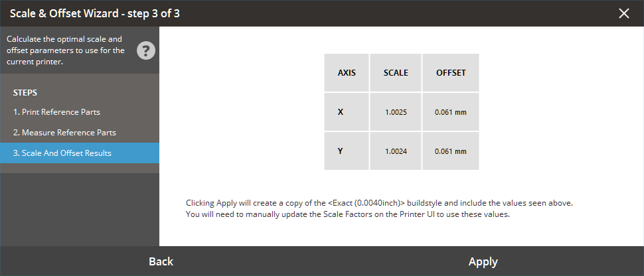The image size is (644, 276).
Task: Open Measure Reference Parts step
Action: click(x=64, y=133)
